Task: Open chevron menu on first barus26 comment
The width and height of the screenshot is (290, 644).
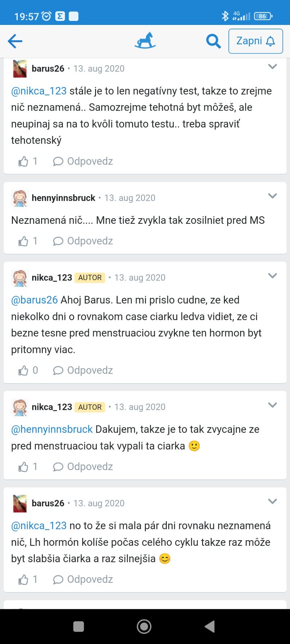Action: tap(273, 67)
